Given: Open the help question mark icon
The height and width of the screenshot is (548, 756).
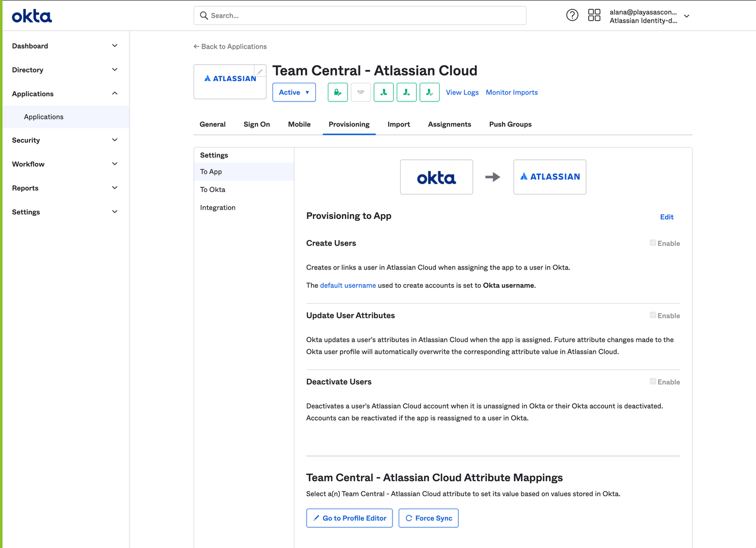Looking at the screenshot, I should point(572,16).
